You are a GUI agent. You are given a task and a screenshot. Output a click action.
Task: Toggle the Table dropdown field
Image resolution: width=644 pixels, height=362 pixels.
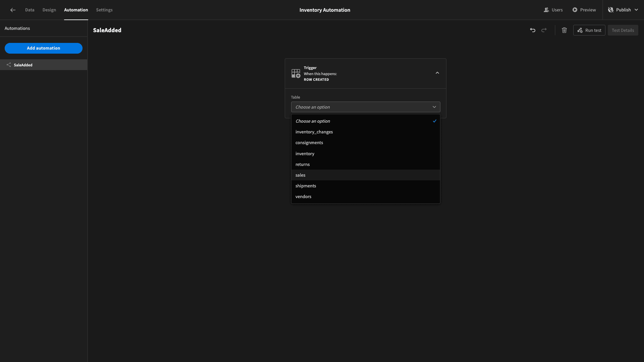pos(366,107)
